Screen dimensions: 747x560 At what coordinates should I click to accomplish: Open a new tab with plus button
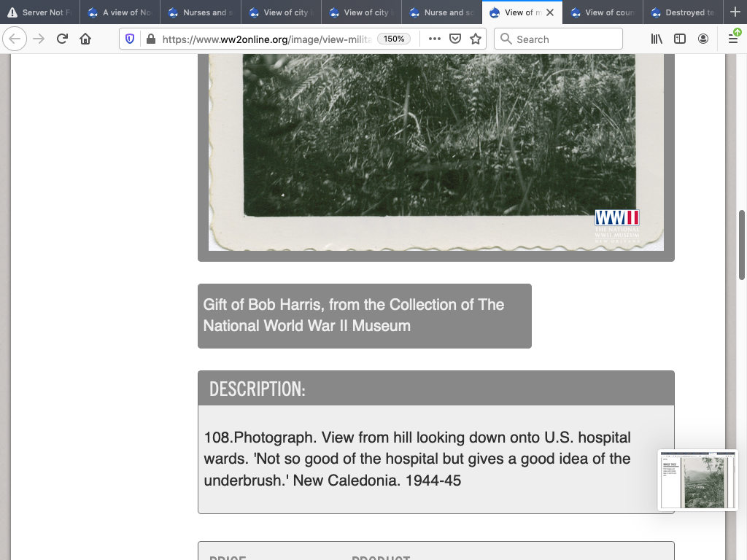[x=735, y=12]
